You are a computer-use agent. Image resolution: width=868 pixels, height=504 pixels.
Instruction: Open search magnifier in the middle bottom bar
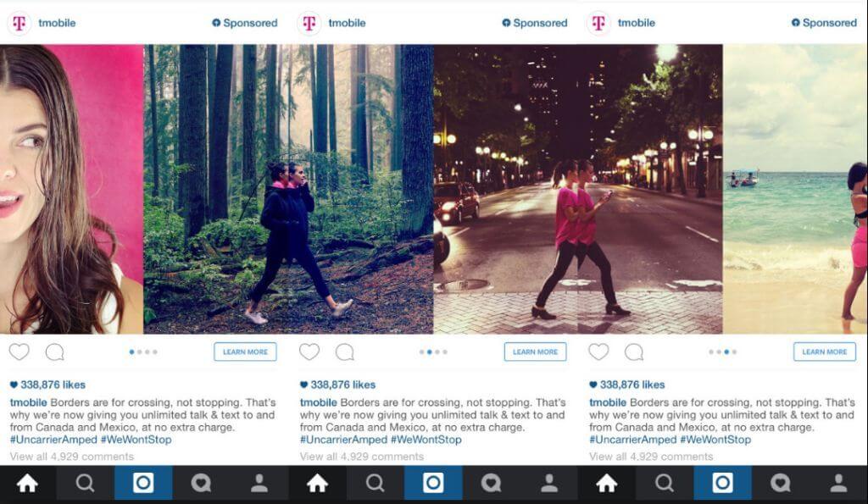tap(375, 483)
